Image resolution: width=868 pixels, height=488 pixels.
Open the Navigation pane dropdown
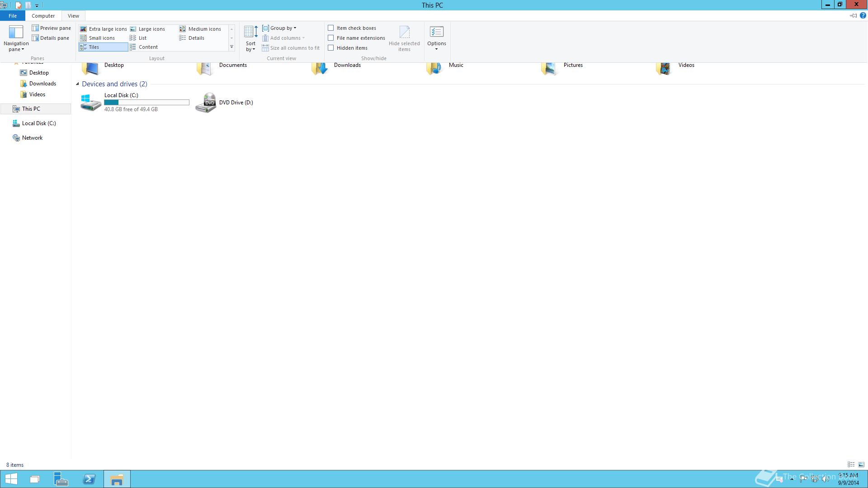click(16, 38)
